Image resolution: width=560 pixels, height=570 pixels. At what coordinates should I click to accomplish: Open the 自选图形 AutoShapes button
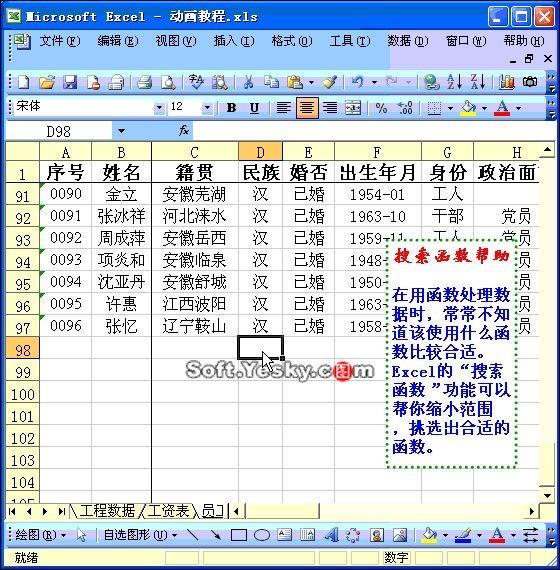(140, 535)
